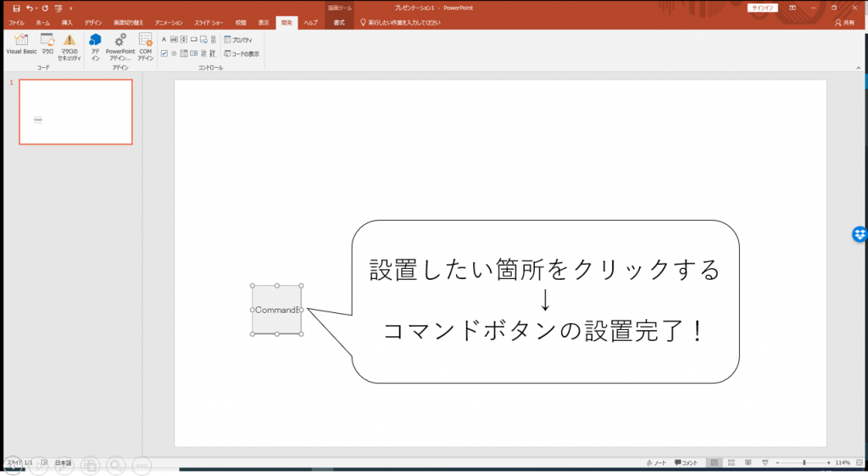Viewport: 868px width, 476px height.
Task: Adjust the zoom slider handle
Action: point(804,462)
